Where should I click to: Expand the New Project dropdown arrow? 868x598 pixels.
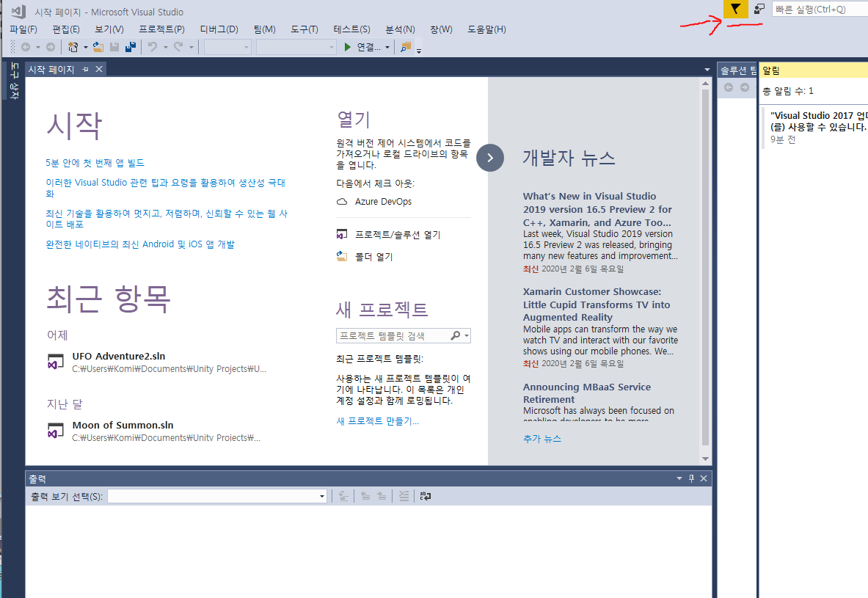(x=86, y=48)
